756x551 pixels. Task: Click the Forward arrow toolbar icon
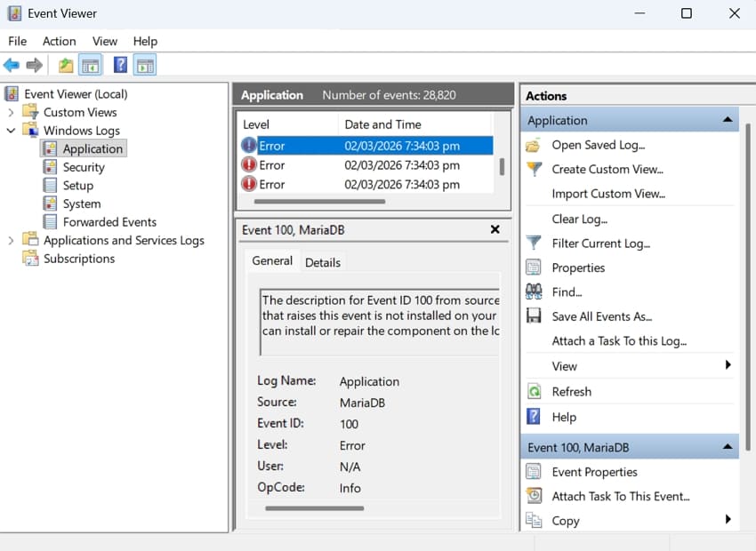tap(34, 65)
